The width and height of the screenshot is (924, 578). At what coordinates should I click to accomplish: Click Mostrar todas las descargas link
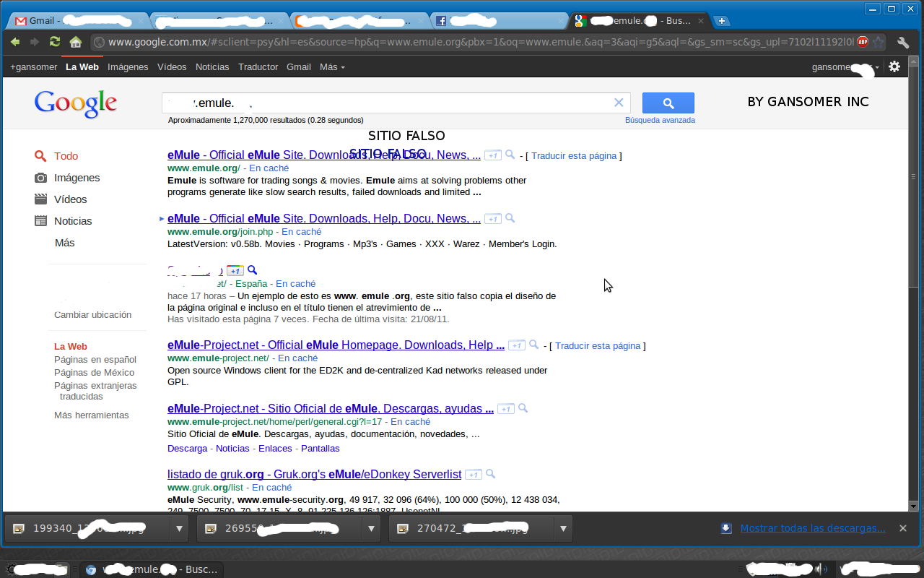click(813, 527)
